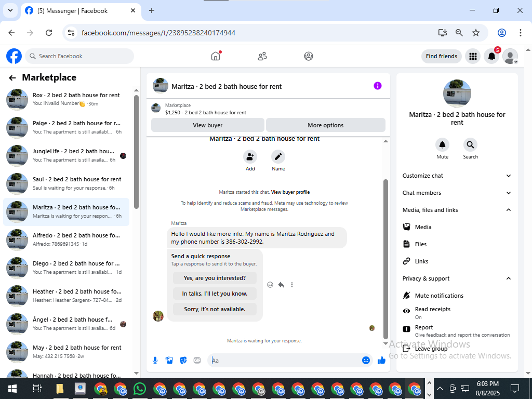Choose a GIF icon
Viewport: 532px width, 399px height.
[x=197, y=361]
